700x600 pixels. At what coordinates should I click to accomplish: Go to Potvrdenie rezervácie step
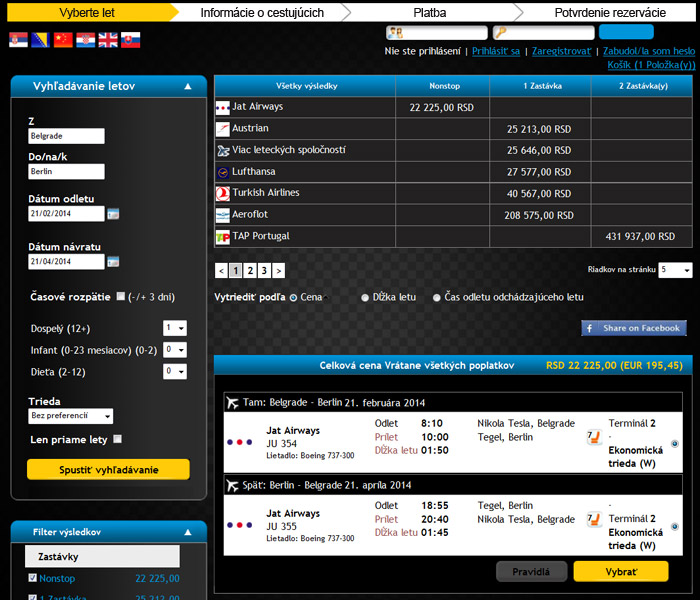pos(610,12)
